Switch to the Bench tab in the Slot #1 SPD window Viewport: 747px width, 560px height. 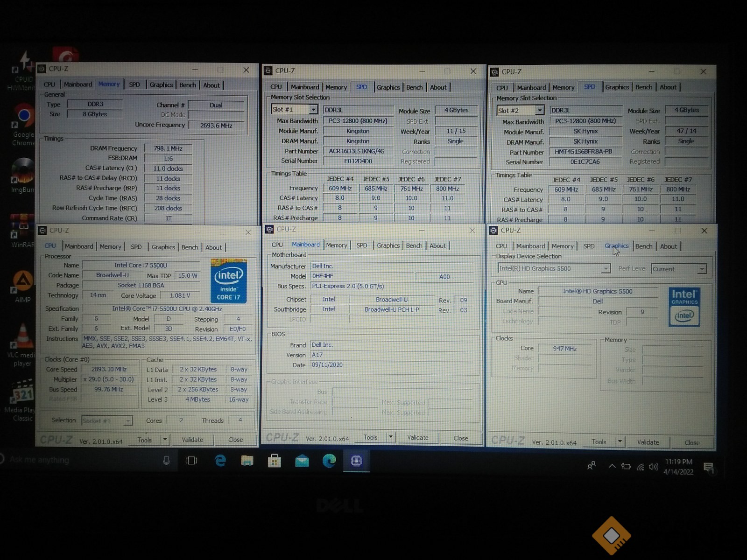[414, 87]
